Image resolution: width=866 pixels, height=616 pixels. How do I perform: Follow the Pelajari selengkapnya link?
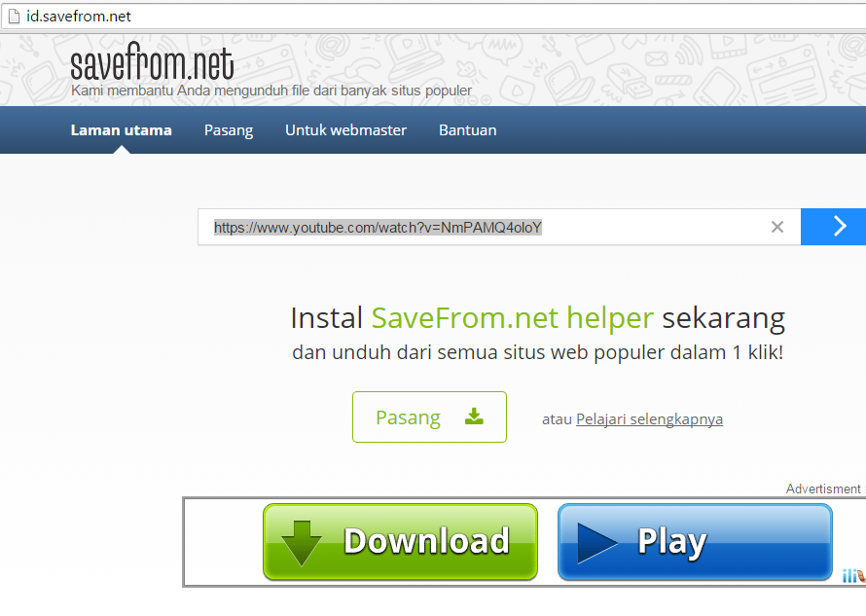pyautogui.click(x=650, y=419)
